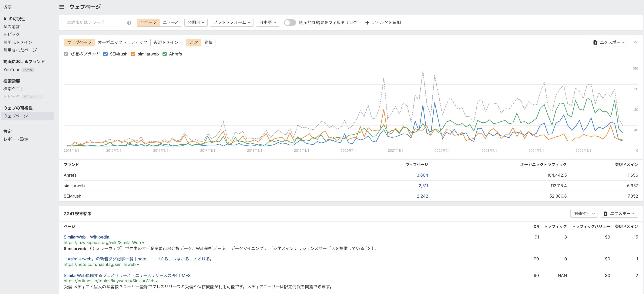
Task: Uncheck the similarweb brand checkbox
Action: click(133, 54)
